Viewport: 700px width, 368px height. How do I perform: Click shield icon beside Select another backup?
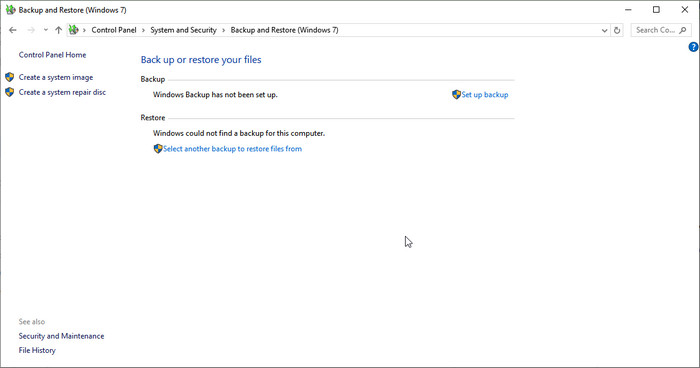pos(158,148)
